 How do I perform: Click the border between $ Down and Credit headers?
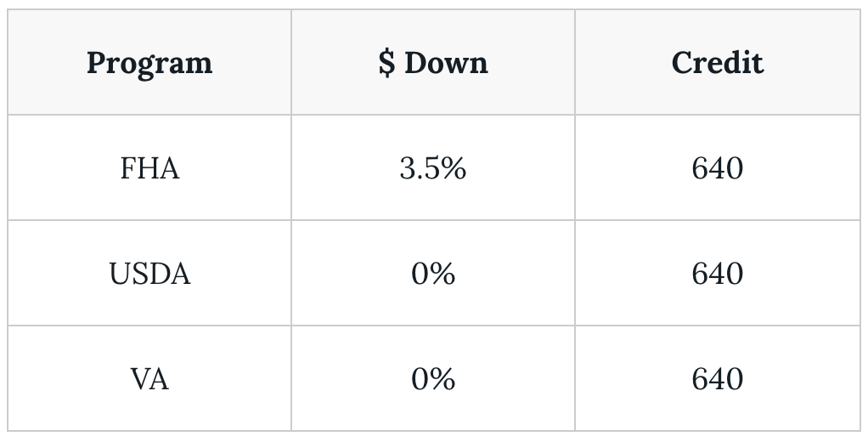[575, 62]
